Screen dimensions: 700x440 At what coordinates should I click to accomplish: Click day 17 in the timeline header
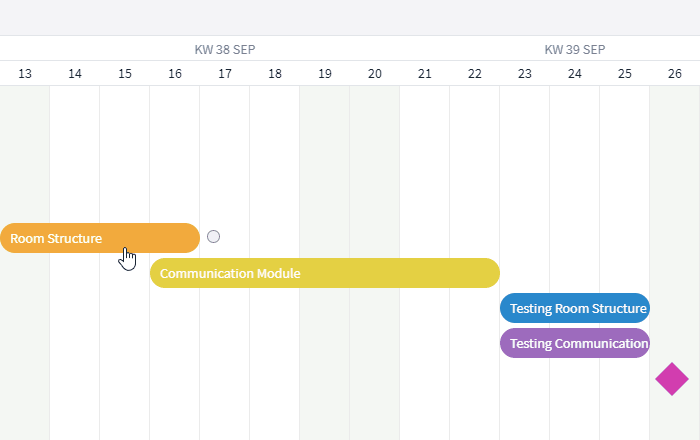(225, 74)
